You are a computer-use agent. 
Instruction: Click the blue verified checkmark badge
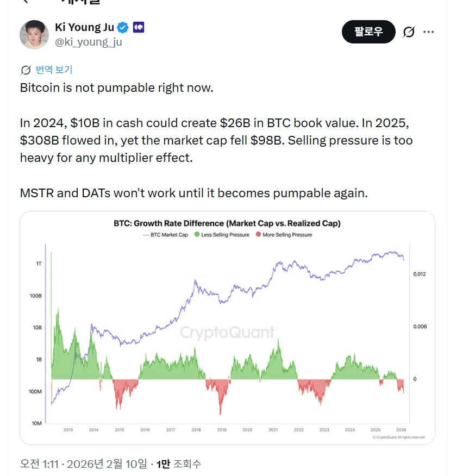point(123,27)
